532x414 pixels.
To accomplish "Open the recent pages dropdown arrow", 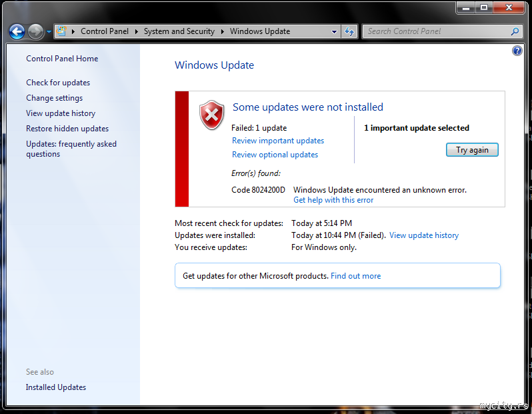I will click(49, 32).
